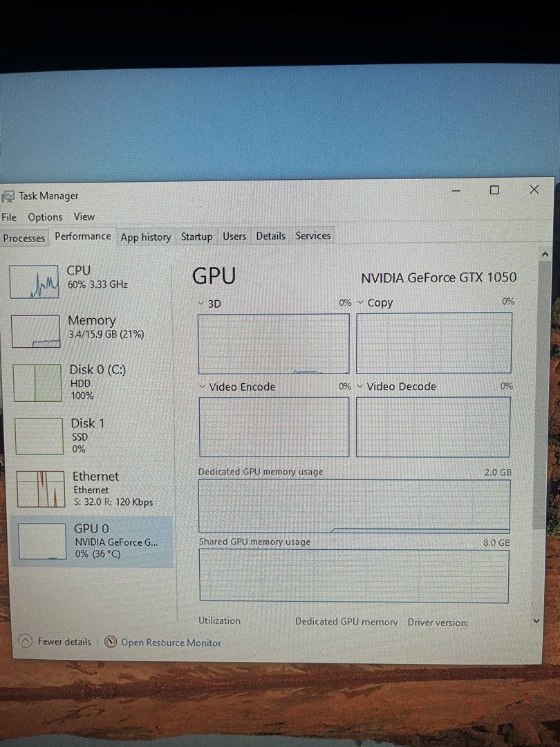Click the 2.0 GB dedicated memory value
Viewport: 560px width, 747px height.
coord(498,472)
